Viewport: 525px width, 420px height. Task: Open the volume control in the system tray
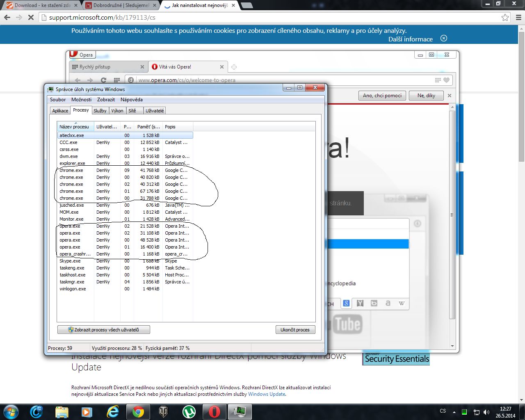486,412
